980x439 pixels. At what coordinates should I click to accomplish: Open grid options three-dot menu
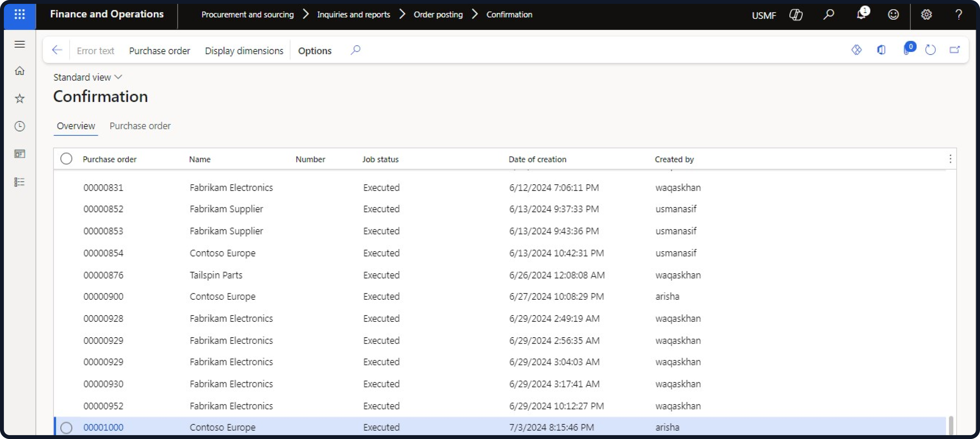point(950,159)
